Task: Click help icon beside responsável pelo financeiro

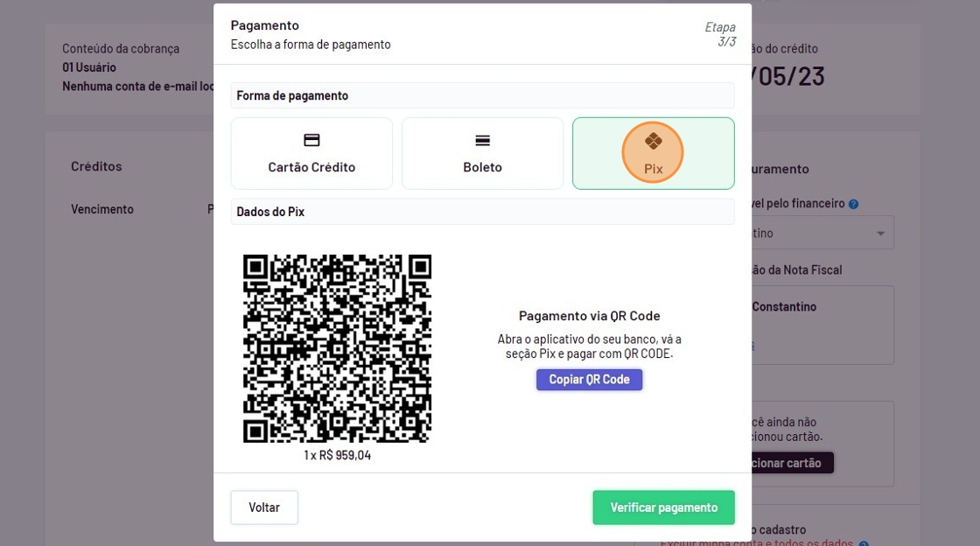Action: [x=854, y=204]
